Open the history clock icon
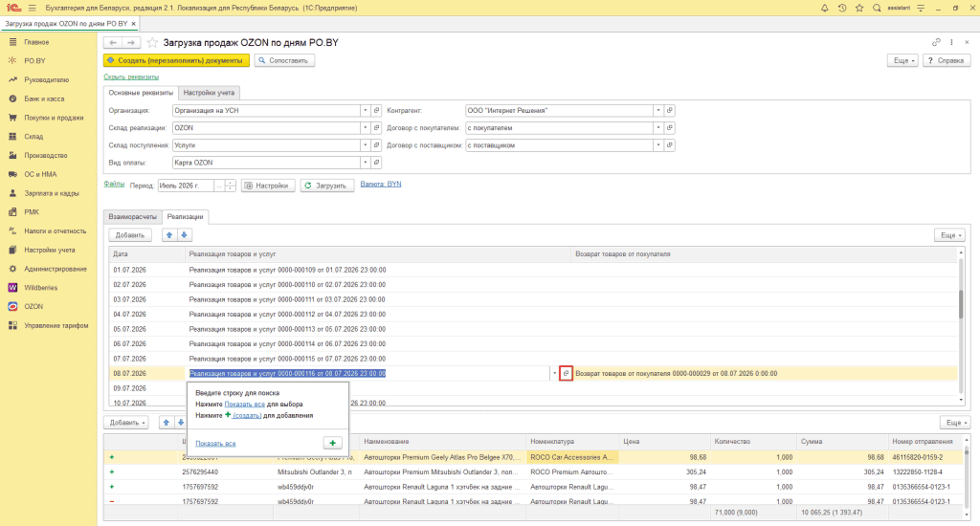Viewport: 980px width, 526px height. (842, 8)
